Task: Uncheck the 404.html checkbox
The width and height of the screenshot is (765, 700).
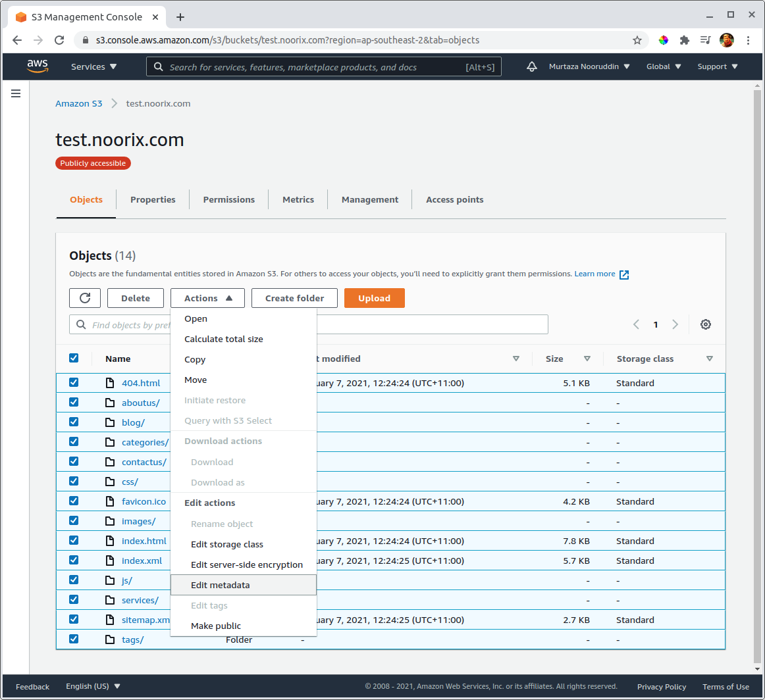Action: [x=74, y=382]
